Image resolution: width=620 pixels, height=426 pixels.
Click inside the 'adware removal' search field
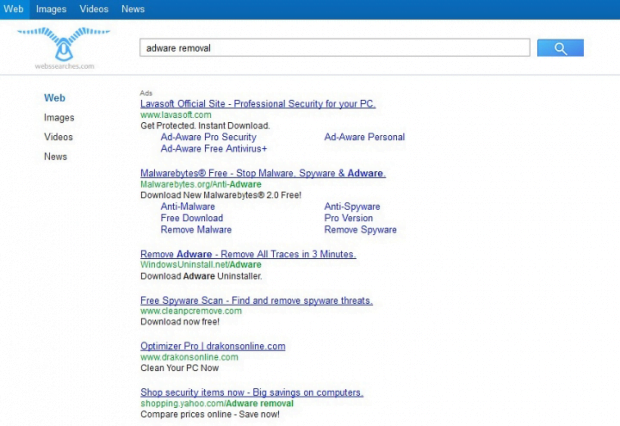tap(335, 48)
